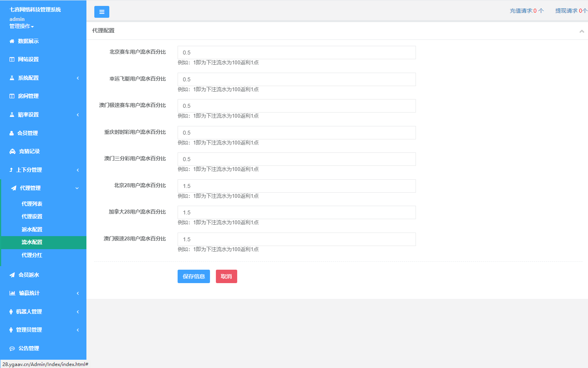Click the car icon beside 竞猜记录
The width and height of the screenshot is (588, 368).
coord(12,152)
